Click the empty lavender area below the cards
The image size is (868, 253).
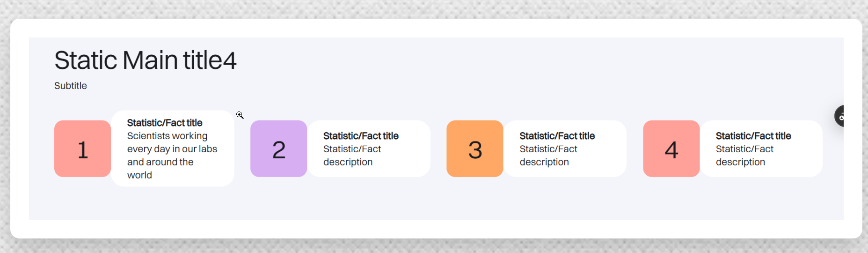tap(421, 204)
